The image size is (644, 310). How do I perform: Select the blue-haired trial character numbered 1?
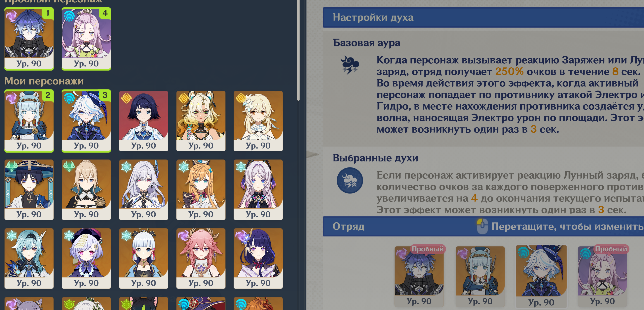pos(29,39)
